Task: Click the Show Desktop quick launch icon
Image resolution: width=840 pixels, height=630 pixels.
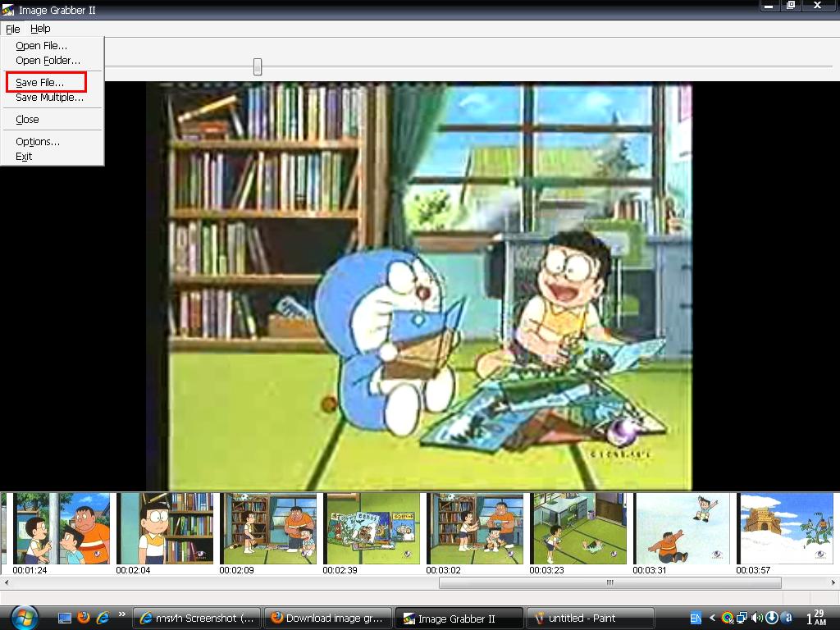Action: [x=64, y=619]
